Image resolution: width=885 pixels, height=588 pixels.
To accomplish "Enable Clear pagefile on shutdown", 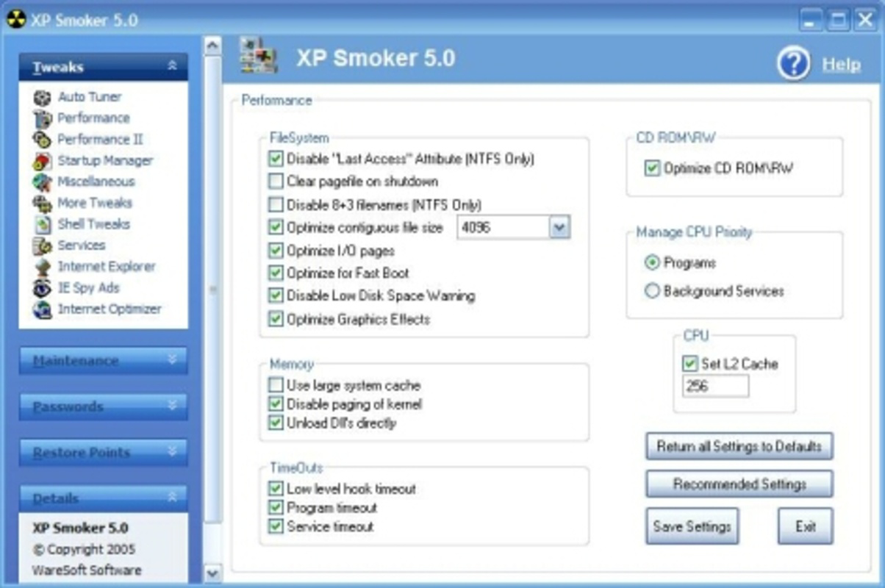I will (275, 182).
